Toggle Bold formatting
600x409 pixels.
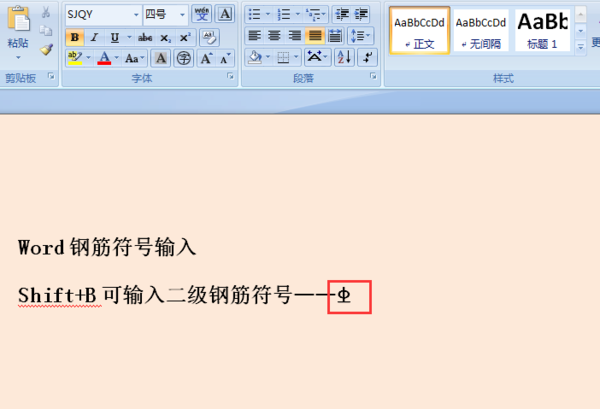(x=75, y=37)
